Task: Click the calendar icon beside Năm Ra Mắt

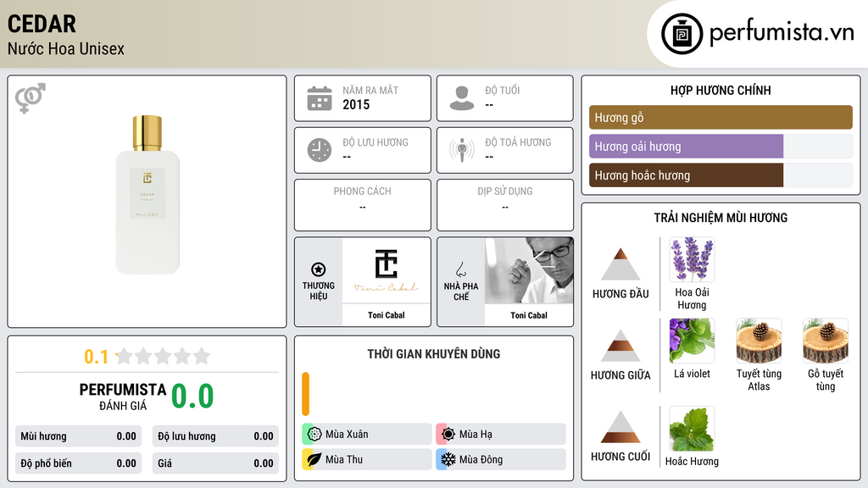Action: [x=320, y=98]
